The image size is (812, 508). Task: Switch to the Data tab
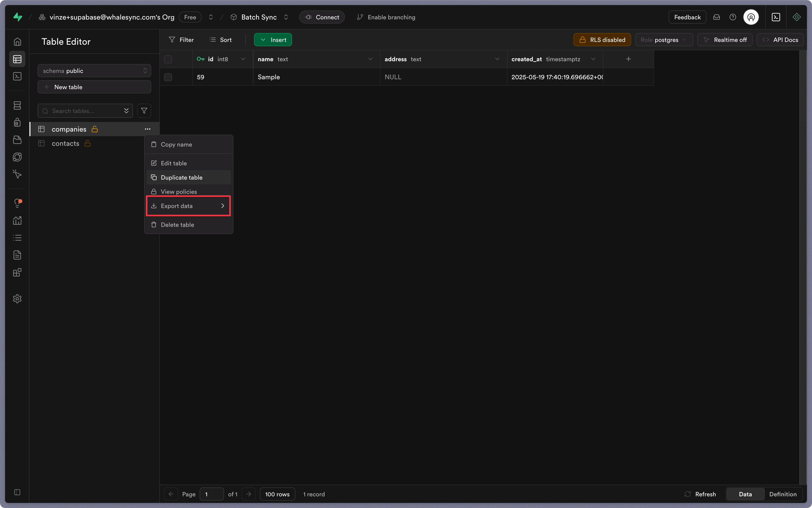point(745,494)
